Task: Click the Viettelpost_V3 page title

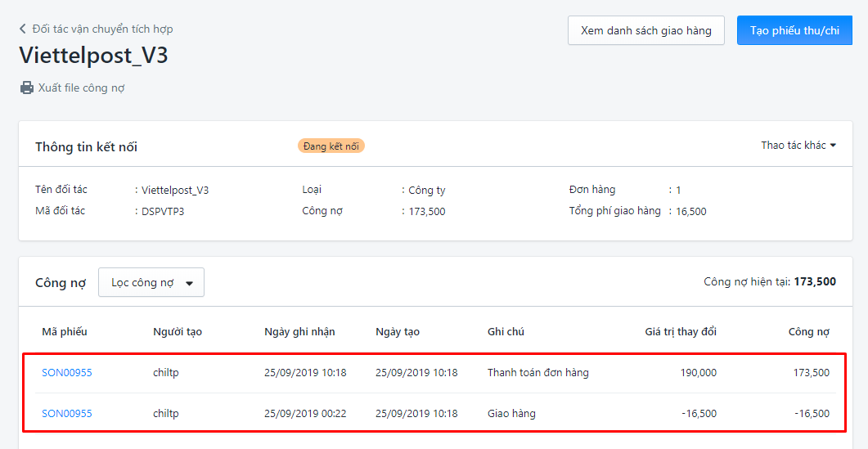Action: 93,56
